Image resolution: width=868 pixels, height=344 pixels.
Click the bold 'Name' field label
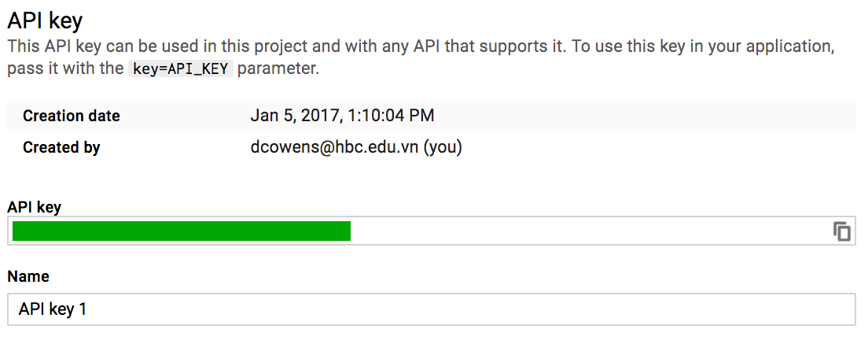(28, 276)
